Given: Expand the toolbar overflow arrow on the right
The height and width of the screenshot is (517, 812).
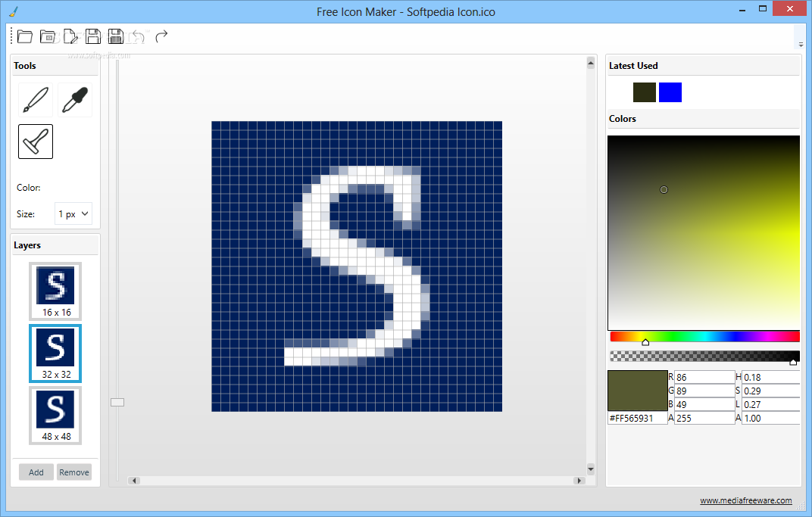Looking at the screenshot, I should 800,44.
